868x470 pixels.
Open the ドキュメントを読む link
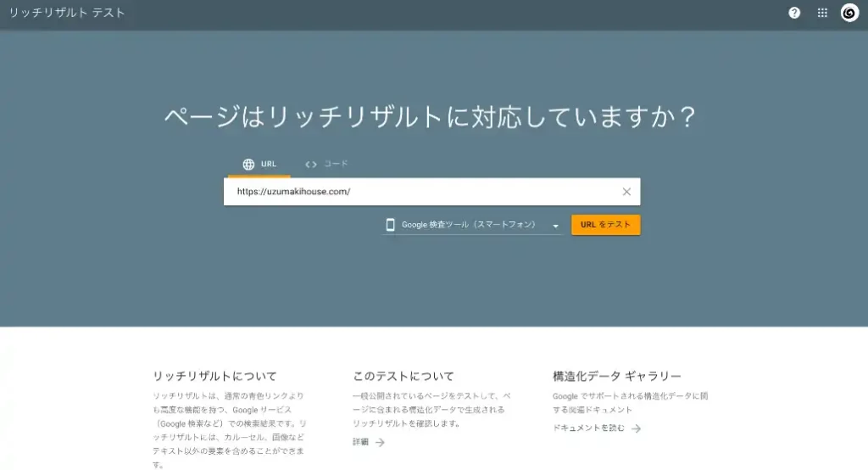[x=588, y=428]
